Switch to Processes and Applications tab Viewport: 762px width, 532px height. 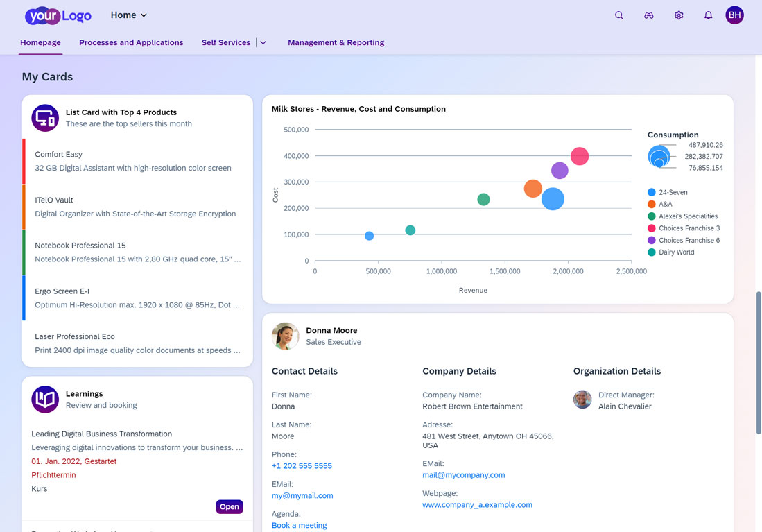[x=131, y=42]
